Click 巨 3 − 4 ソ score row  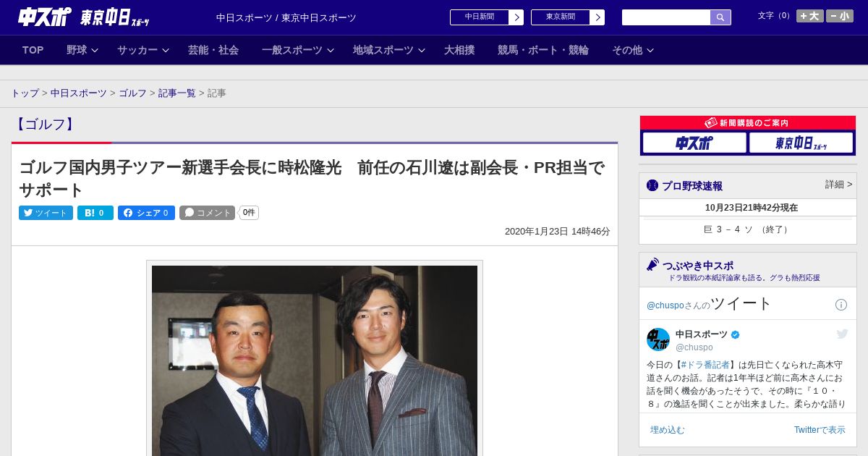pyautogui.click(x=747, y=229)
